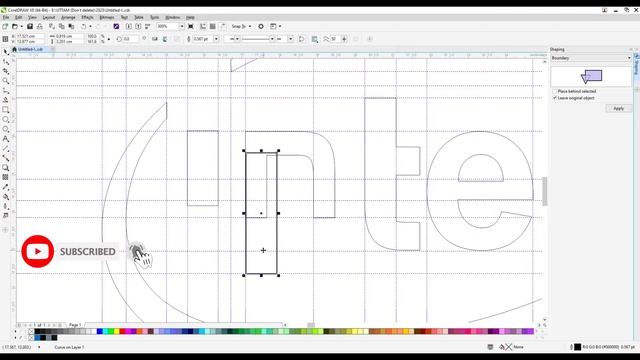This screenshot has width=640, height=360.
Task: Toggle show guidelines
Action: 223,26
